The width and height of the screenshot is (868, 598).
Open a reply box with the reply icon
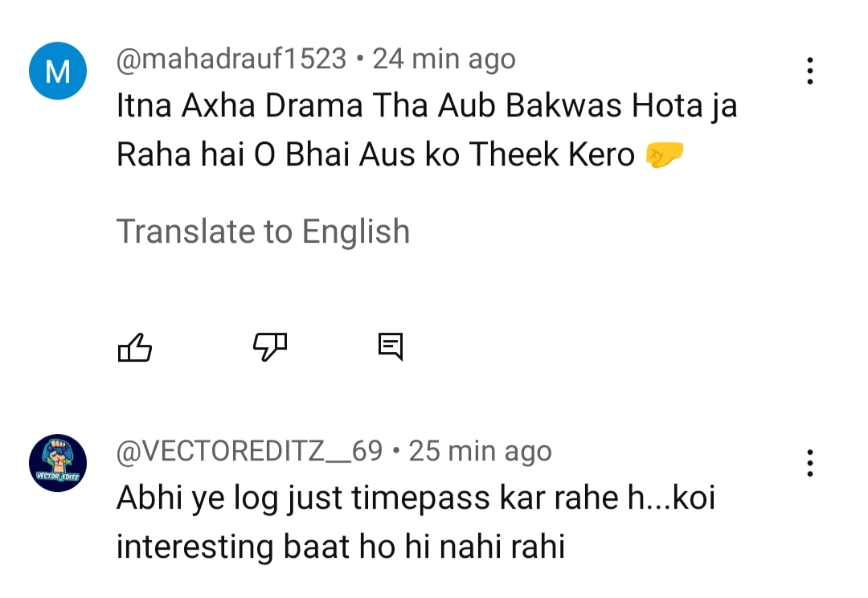point(391,347)
